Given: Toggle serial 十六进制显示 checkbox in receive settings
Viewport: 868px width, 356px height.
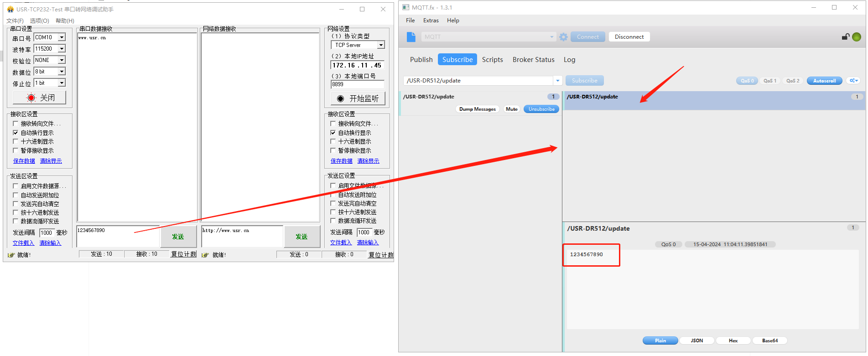Looking at the screenshot, I should click(x=16, y=141).
